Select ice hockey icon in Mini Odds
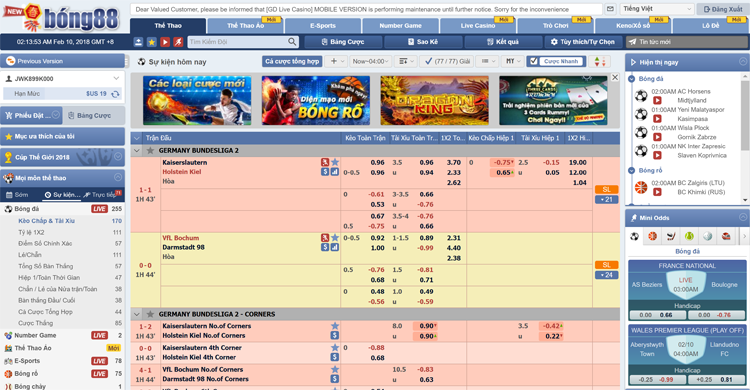This screenshot has height=390, width=750. click(671, 236)
